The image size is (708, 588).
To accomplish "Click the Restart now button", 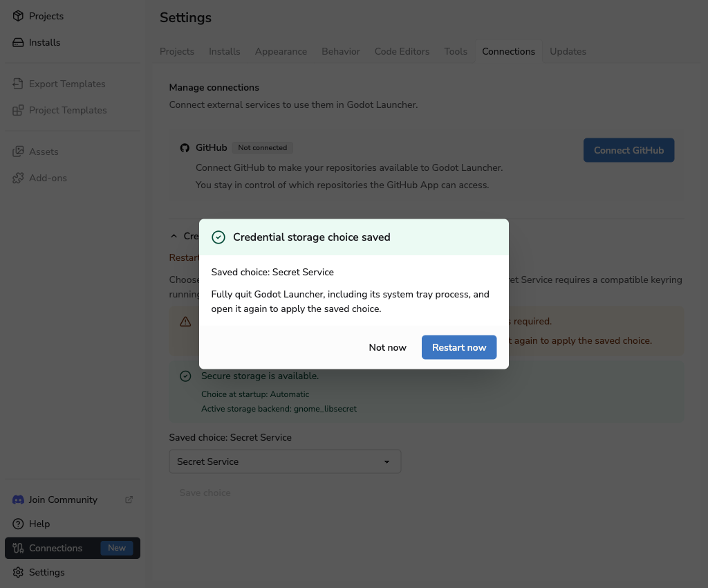I will coord(459,347).
